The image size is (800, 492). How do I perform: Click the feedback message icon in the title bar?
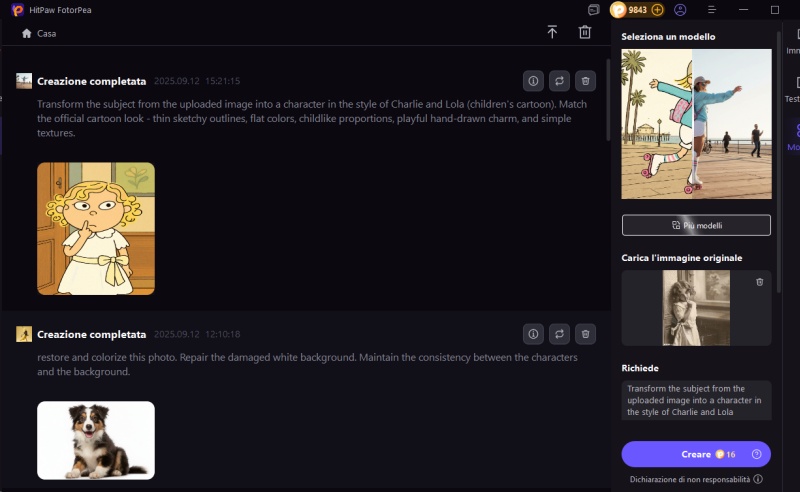[593, 10]
